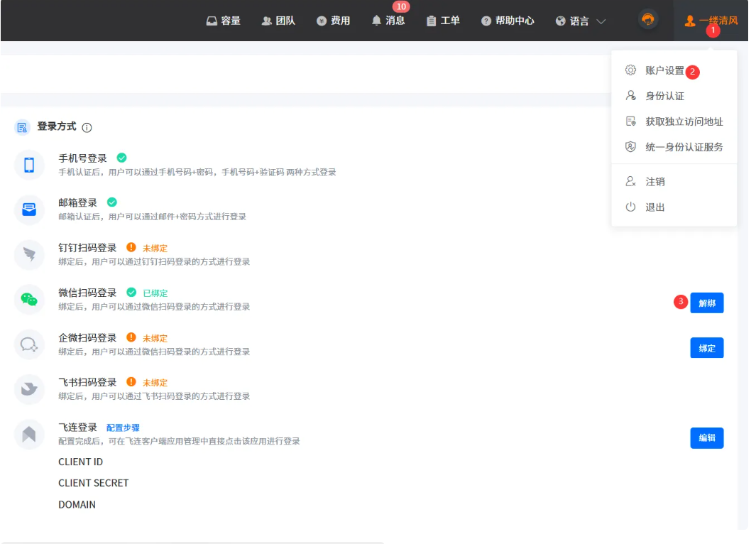The image size is (756, 544).
Task: Select 身份认证 from the user menu
Action: tap(664, 96)
